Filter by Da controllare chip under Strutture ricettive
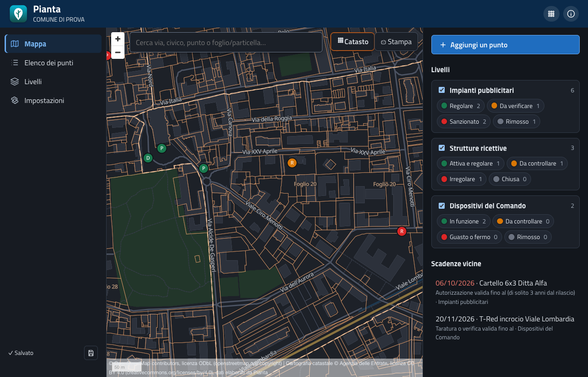Image resolution: width=588 pixels, height=377 pixels. point(537,163)
